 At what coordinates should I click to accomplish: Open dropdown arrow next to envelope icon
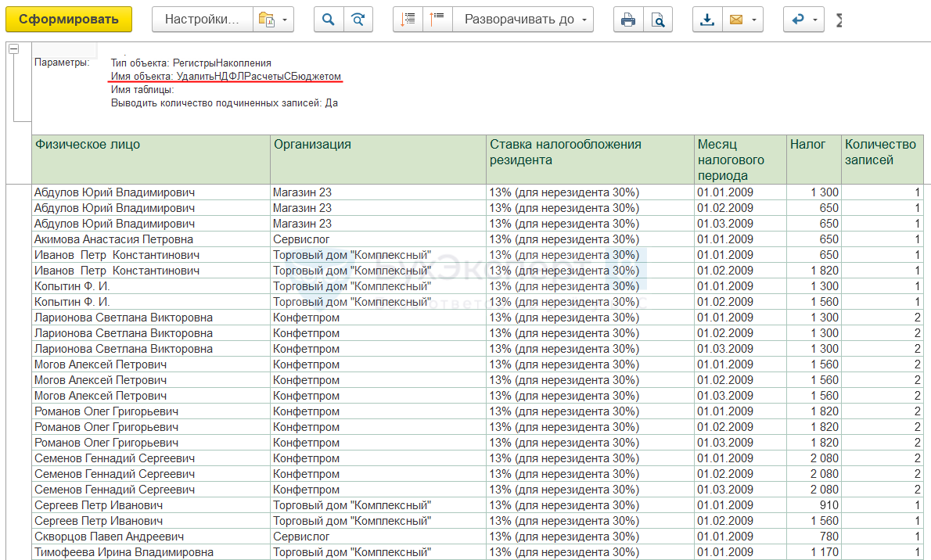[754, 20]
